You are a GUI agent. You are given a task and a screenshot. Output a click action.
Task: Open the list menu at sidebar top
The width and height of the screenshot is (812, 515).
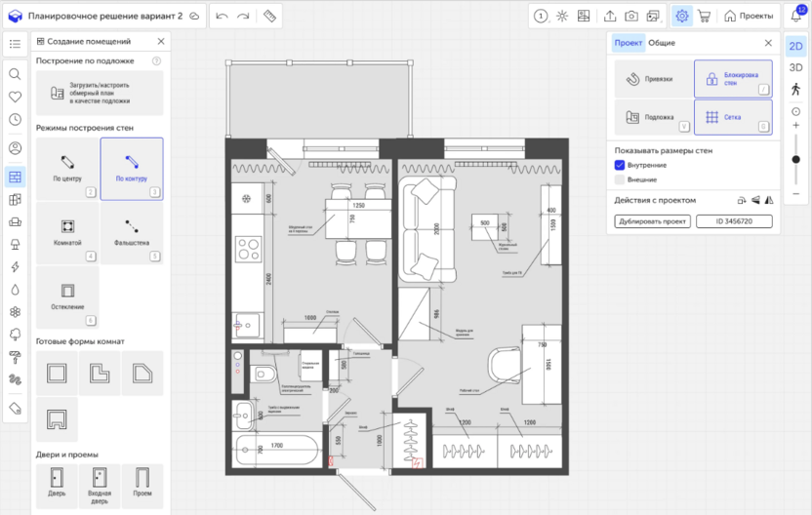[x=15, y=44]
